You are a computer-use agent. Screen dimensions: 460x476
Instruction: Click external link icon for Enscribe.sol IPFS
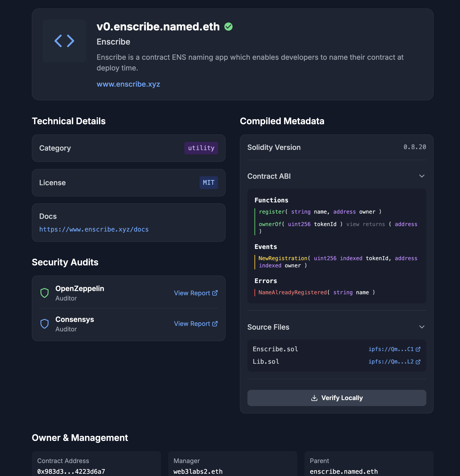(x=418, y=349)
